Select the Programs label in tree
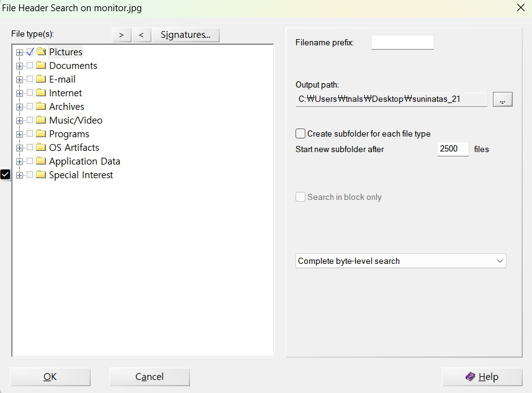Image resolution: width=532 pixels, height=393 pixels. (69, 133)
